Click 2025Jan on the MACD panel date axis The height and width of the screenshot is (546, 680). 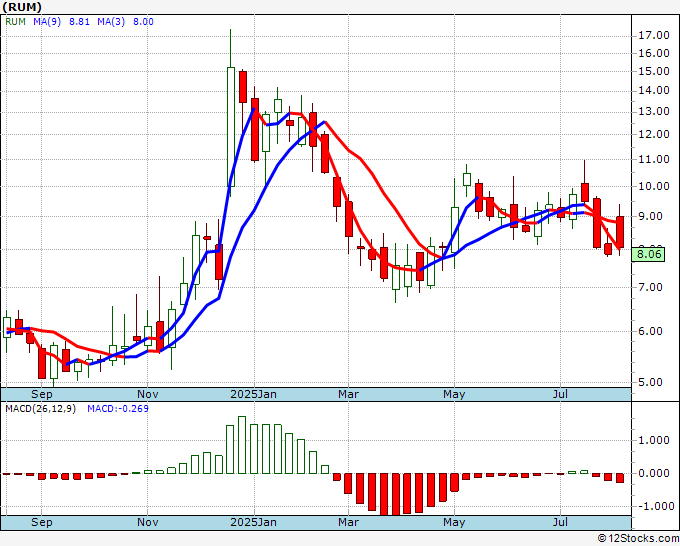[x=253, y=522]
